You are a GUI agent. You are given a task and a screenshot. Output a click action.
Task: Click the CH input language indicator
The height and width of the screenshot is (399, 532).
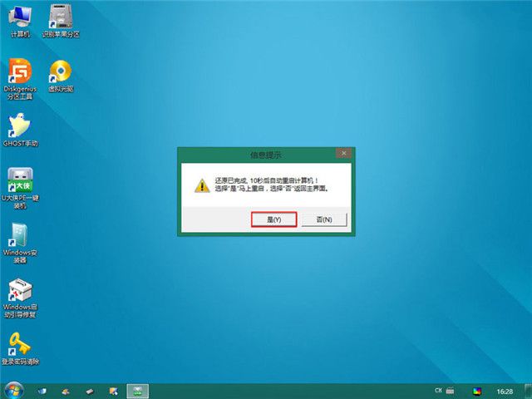[x=438, y=390]
